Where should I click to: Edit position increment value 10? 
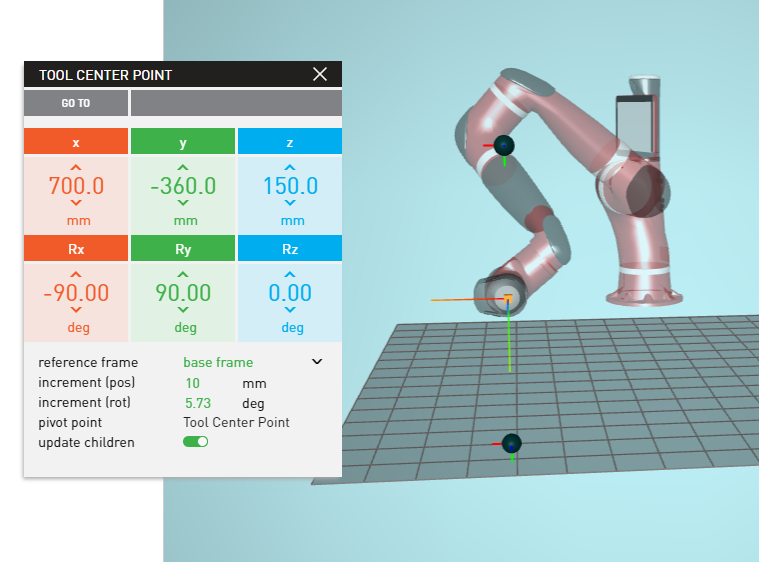(x=193, y=383)
